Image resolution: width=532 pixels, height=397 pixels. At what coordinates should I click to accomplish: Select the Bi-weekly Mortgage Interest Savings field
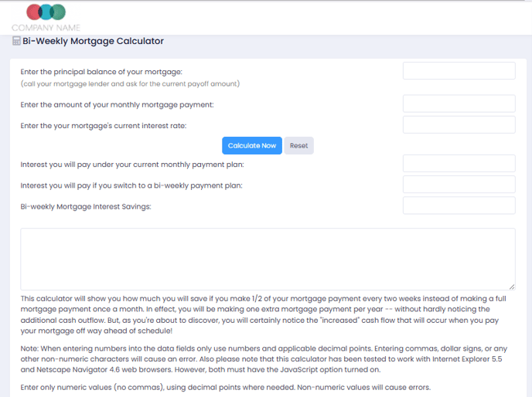459,205
